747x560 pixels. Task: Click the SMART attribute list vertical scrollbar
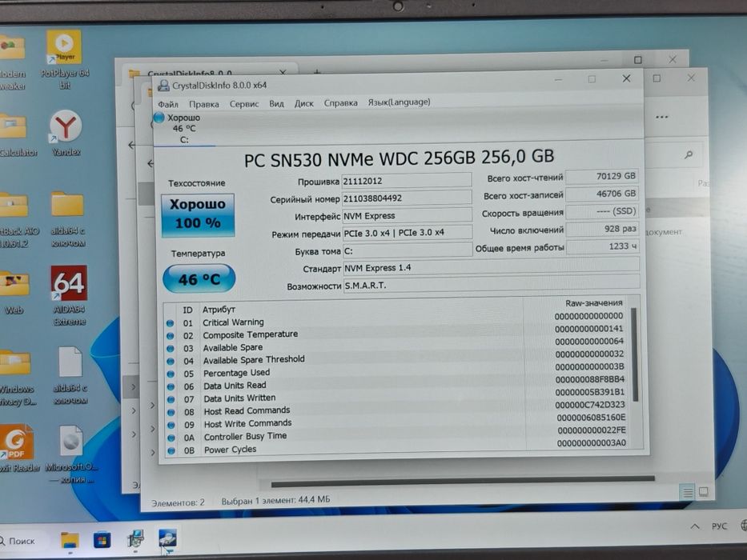[x=634, y=354]
